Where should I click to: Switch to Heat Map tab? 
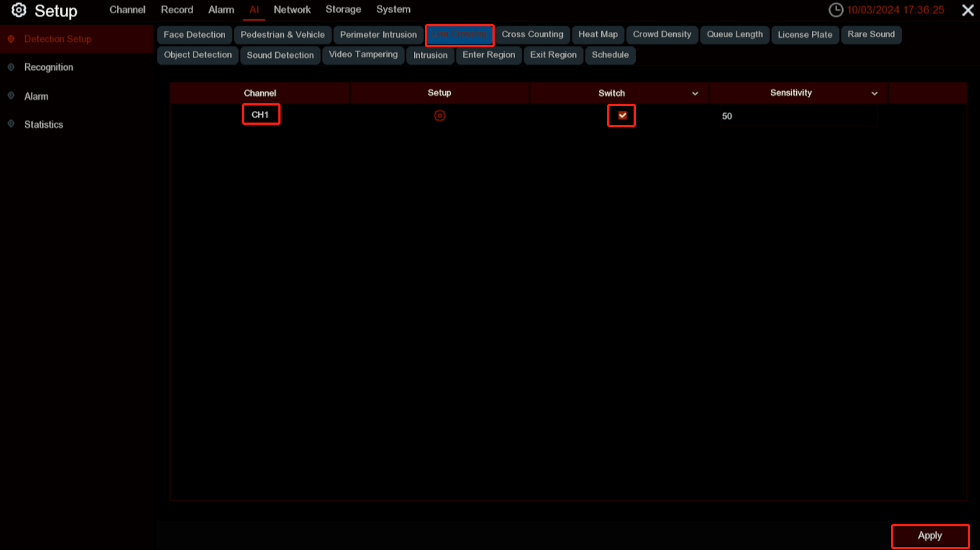pyautogui.click(x=598, y=34)
